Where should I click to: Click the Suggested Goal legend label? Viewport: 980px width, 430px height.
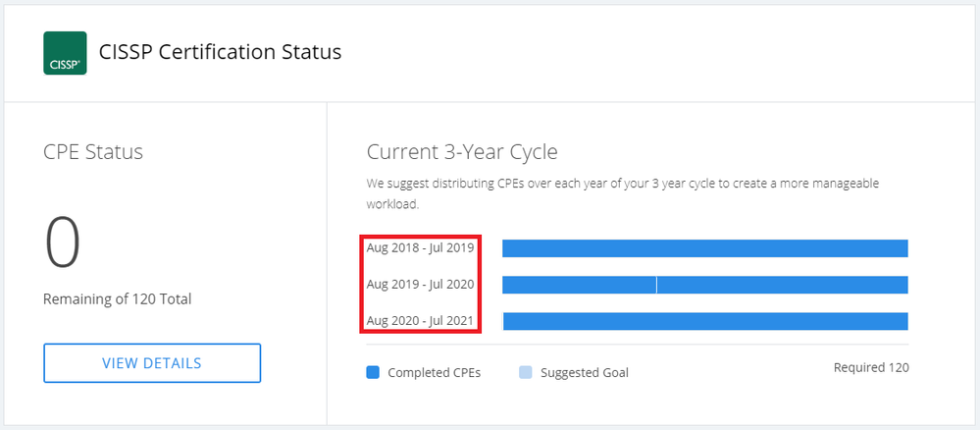[x=584, y=373]
